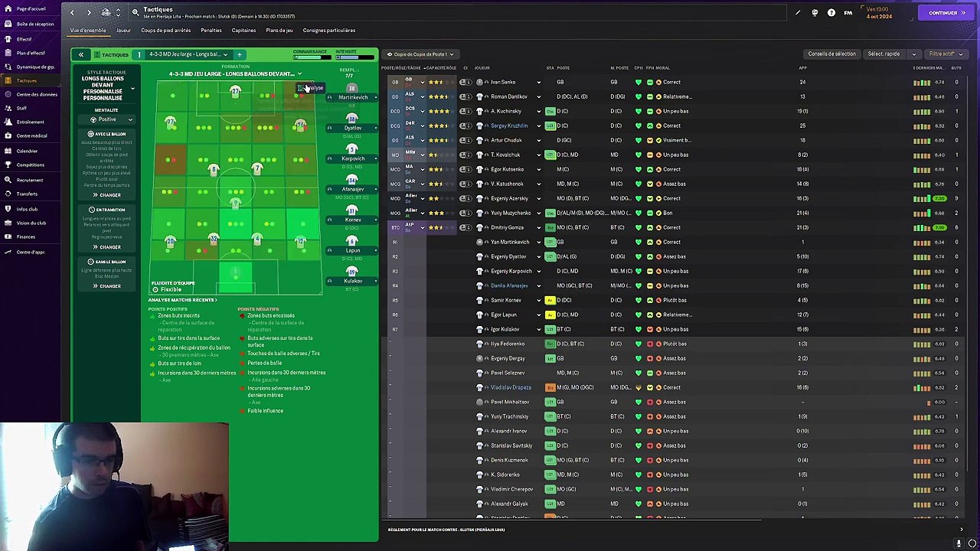
Task: Expand the GB role dropdown in the first row
Action: pos(422,82)
